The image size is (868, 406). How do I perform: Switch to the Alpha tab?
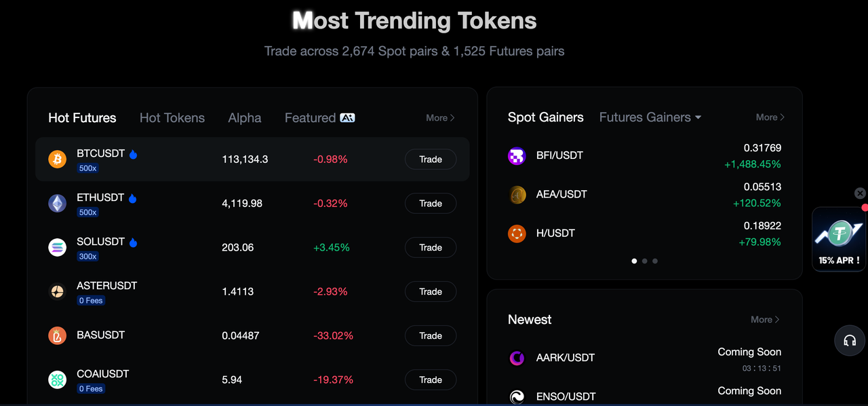coord(245,118)
